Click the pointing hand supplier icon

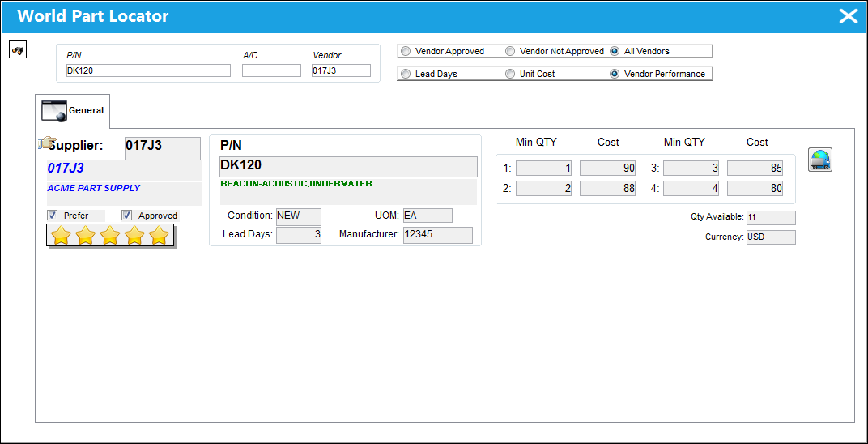click(45, 143)
